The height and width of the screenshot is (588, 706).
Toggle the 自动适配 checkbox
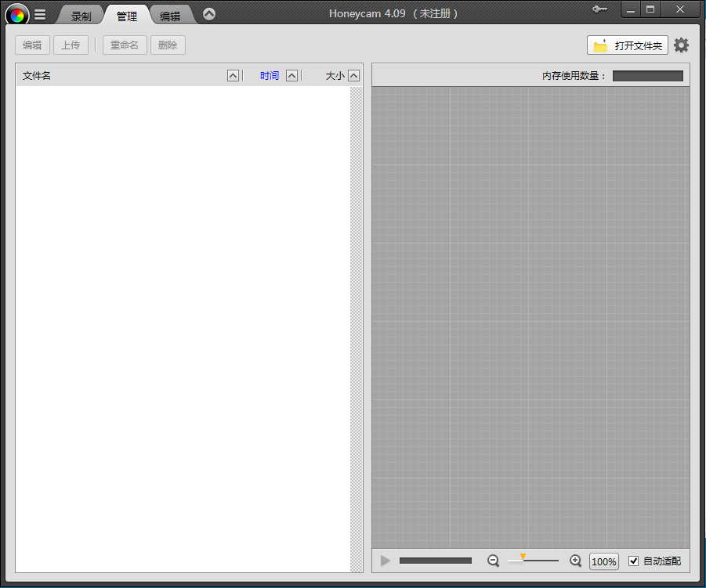point(634,561)
